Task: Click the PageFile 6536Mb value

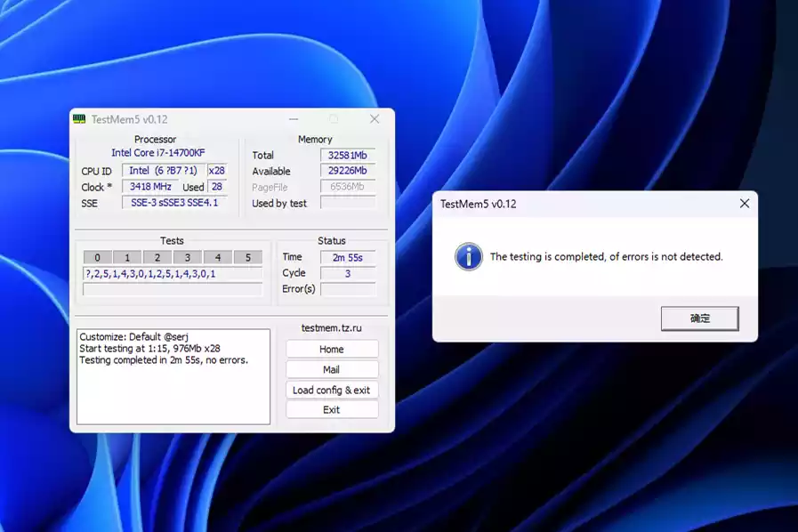Action: [348, 187]
